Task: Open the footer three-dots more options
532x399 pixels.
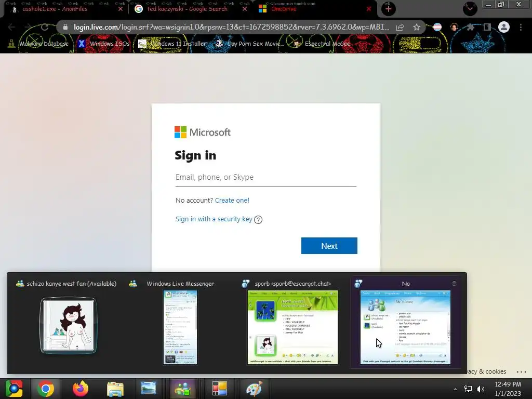Action: point(521,372)
